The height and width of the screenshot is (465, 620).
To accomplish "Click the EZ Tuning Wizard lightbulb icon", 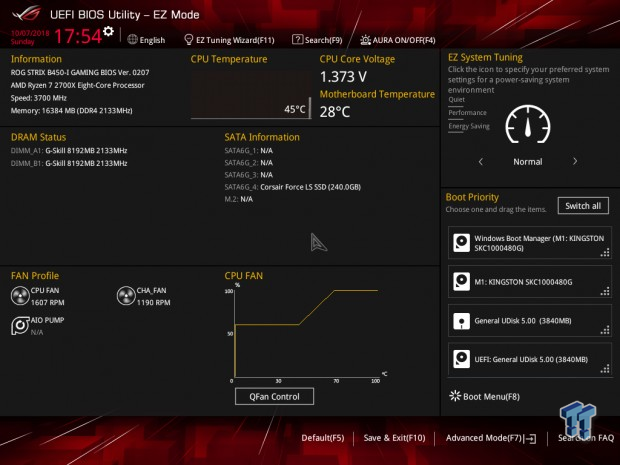I will (189, 40).
